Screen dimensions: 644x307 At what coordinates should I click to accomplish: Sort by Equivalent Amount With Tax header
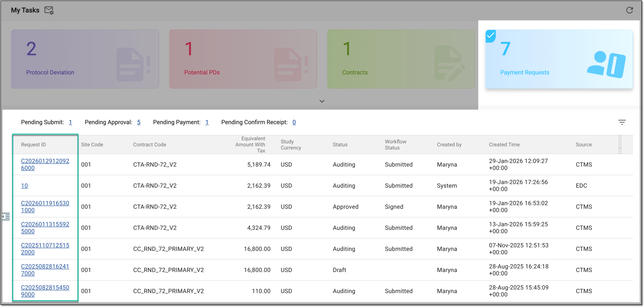[x=250, y=145]
